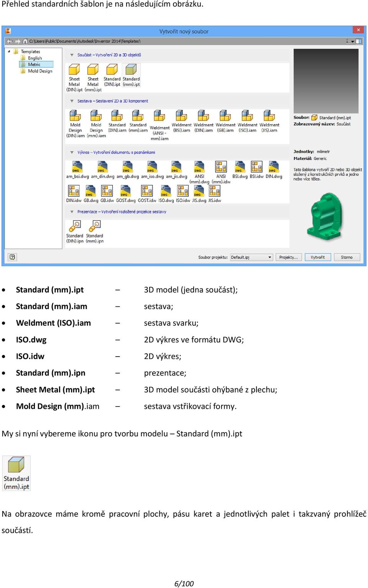This screenshot has height=588, width=368.
Task: Select the Sheet Metal (DIN).ipt template
Action: point(74,78)
